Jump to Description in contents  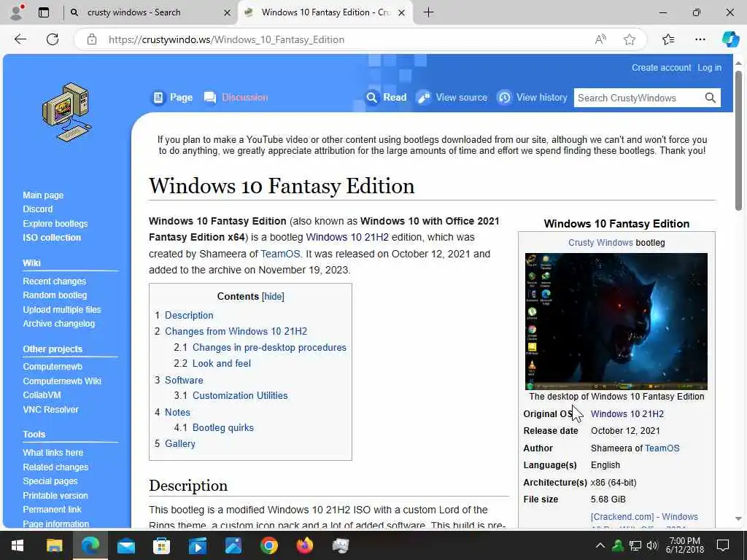tap(189, 315)
